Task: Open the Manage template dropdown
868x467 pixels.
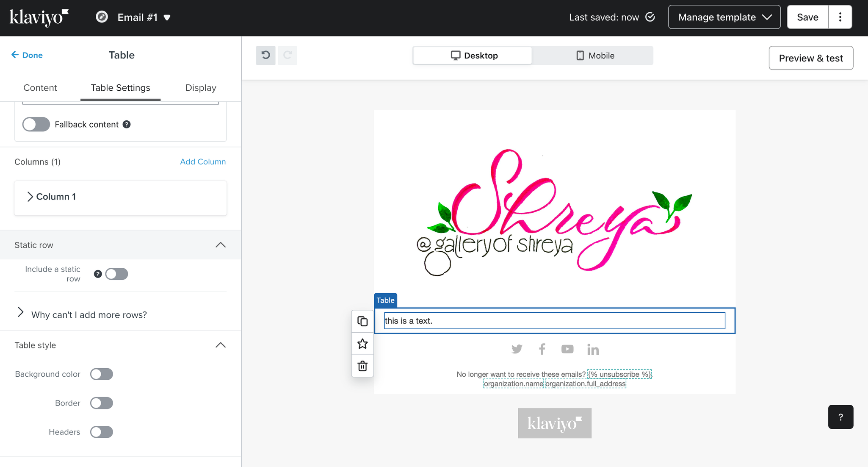Action: tap(724, 17)
